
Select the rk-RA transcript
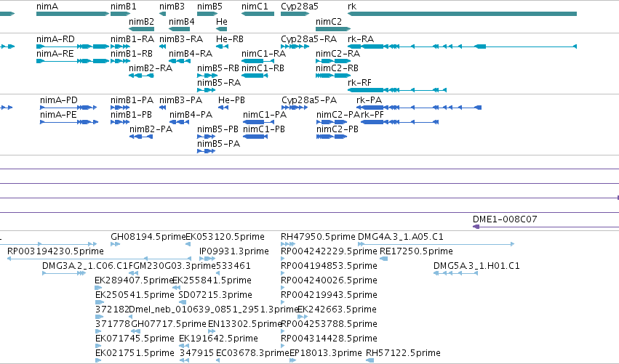point(463,46)
